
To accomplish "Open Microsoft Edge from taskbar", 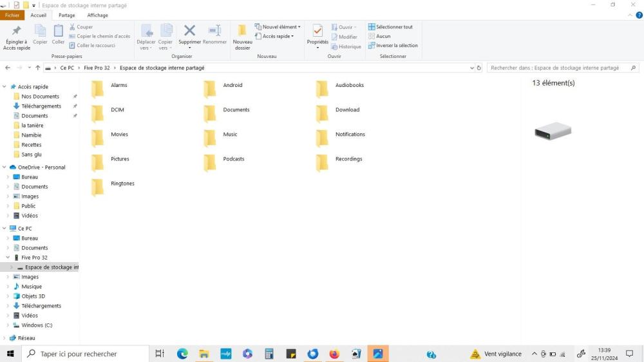I will click(x=182, y=354).
